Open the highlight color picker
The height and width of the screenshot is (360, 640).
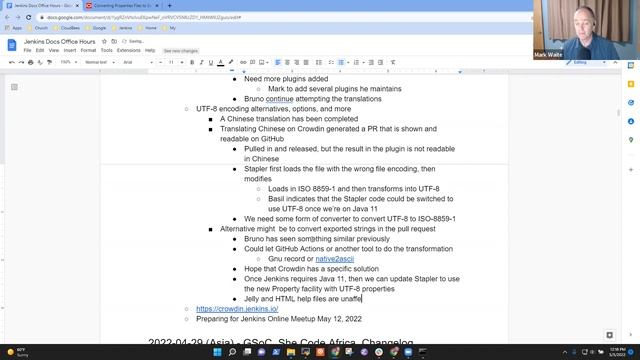(x=231, y=62)
